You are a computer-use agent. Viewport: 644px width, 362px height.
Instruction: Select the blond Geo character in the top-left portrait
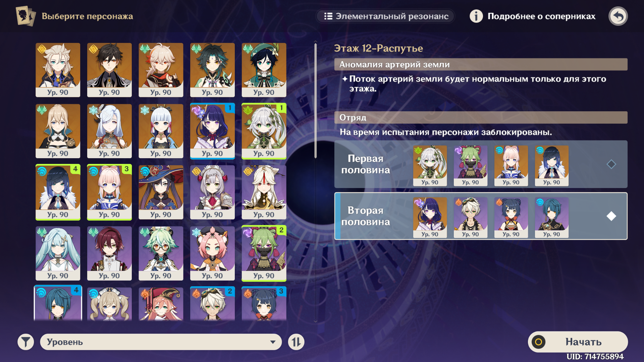point(58,70)
